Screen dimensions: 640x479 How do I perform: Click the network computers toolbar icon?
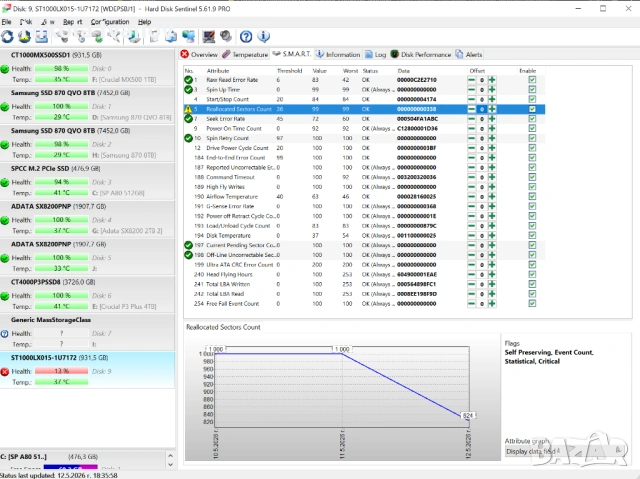click(188, 37)
